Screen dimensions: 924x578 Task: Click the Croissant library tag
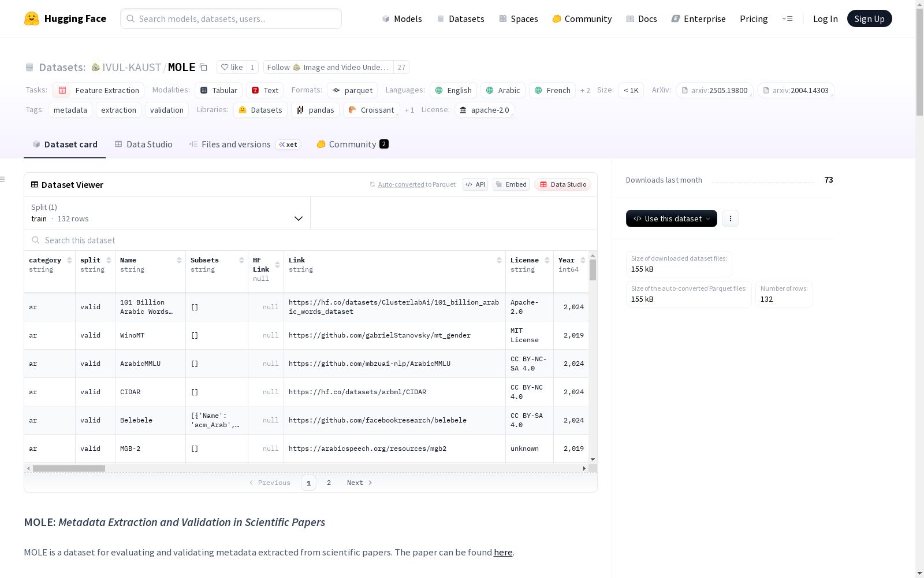tap(371, 110)
